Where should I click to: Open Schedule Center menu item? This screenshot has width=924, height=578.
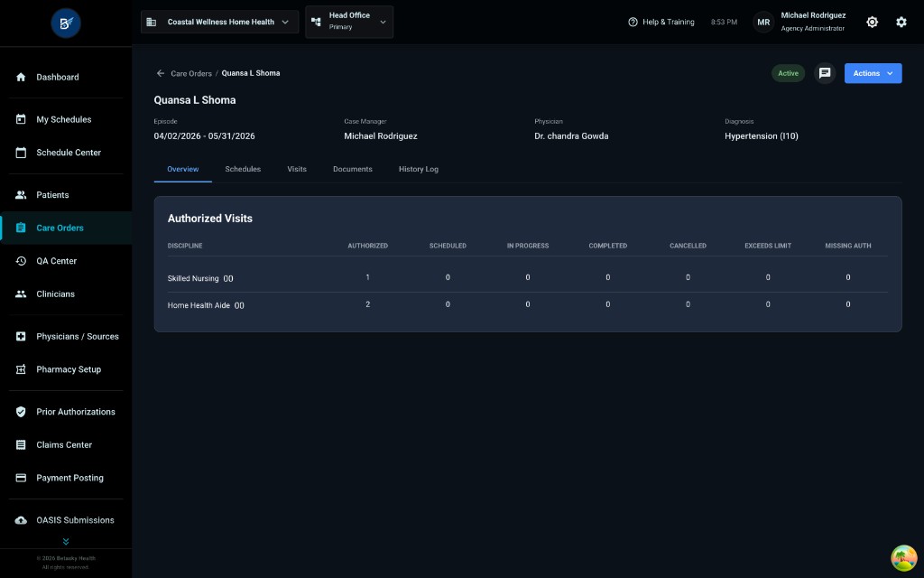(x=66, y=153)
